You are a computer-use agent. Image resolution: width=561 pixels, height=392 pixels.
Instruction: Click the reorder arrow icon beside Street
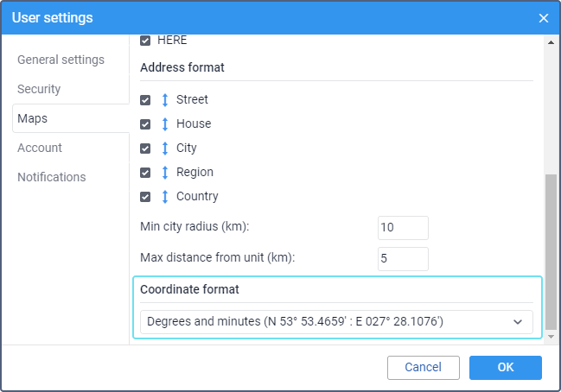click(x=165, y=100)
